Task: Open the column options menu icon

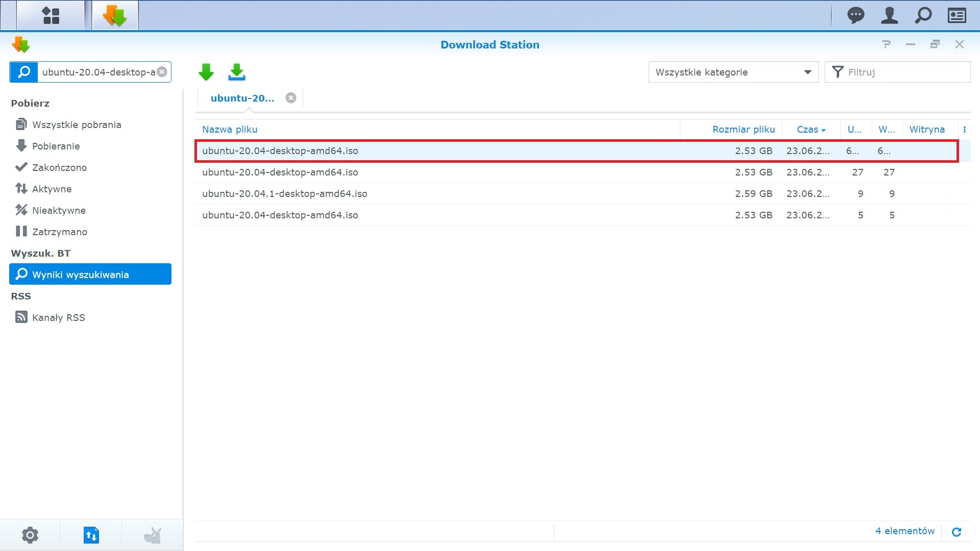Action: pyautogui.click(x=965, y=130)
